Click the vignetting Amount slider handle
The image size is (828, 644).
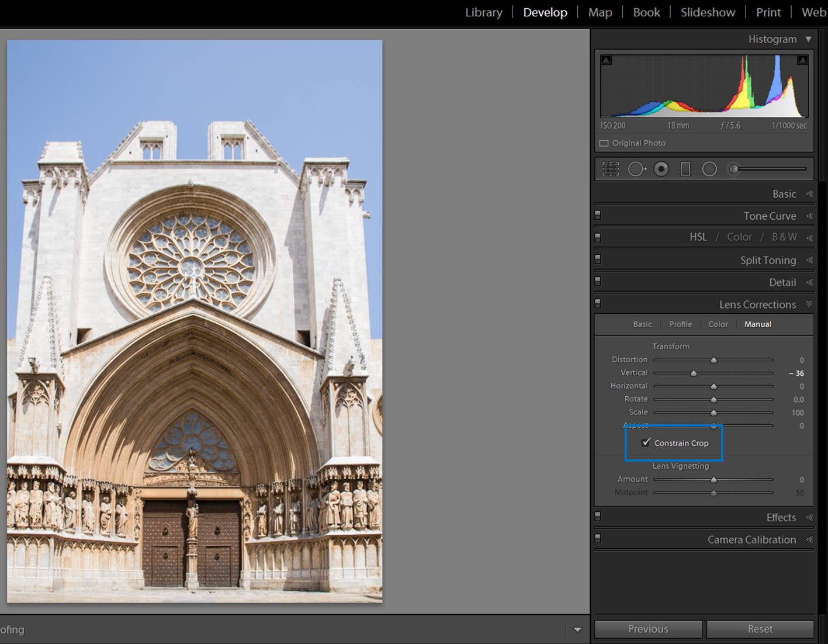pos(713,480)
